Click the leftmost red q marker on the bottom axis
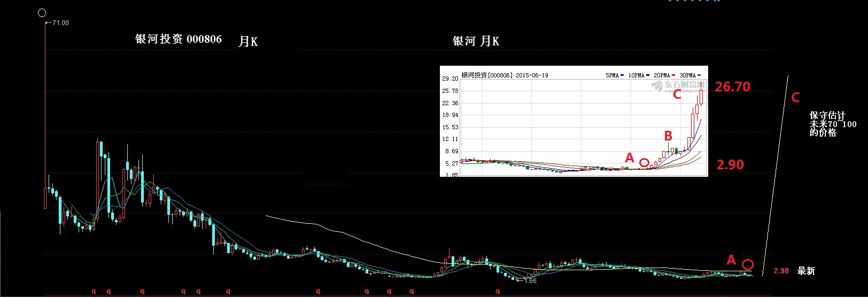868x298 pixels. tap(94, 291)
